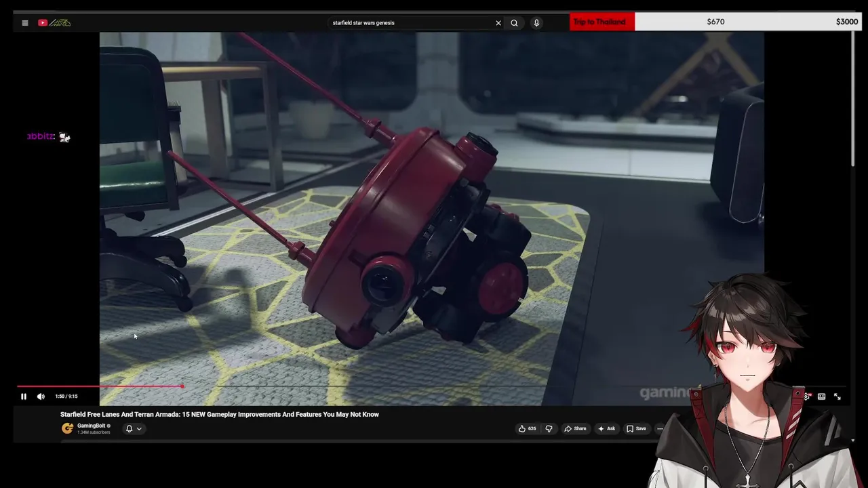Click the $670 goal progress amount
This screenshot has height=488, width=868.
point(715,22)
